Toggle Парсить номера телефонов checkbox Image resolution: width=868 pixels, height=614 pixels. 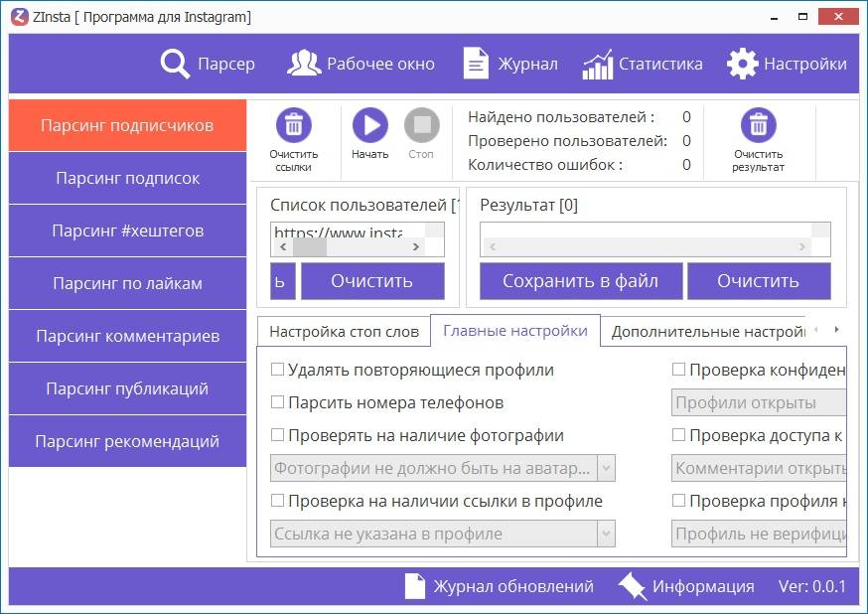click(278, 403)
